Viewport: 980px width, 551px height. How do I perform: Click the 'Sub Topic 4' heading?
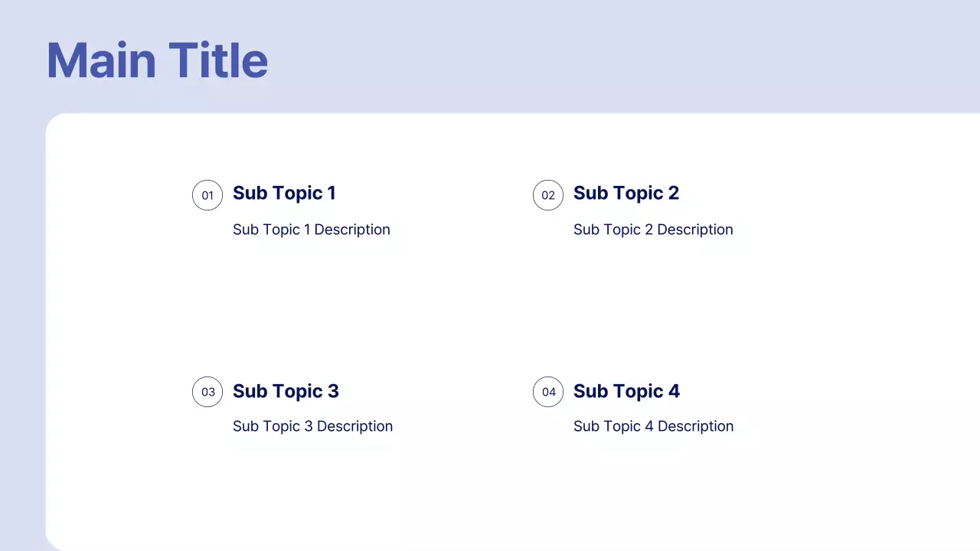click(x=626, y=391)
